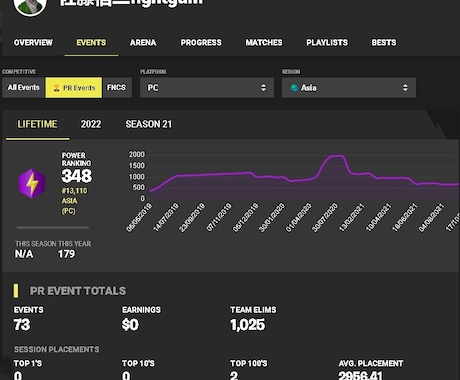Filter by FNCS events
460x380 pixels.
(117, 88)
